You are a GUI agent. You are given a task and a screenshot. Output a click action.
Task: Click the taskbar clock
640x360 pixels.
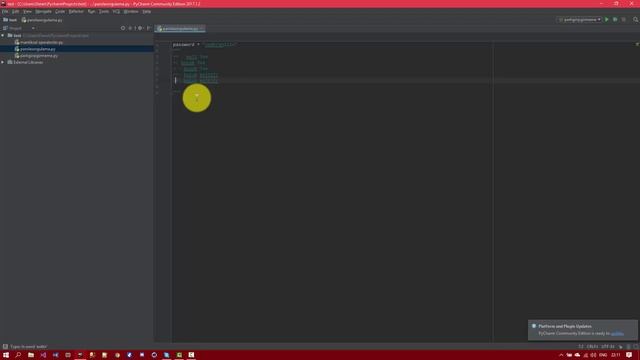pos(616,355)
